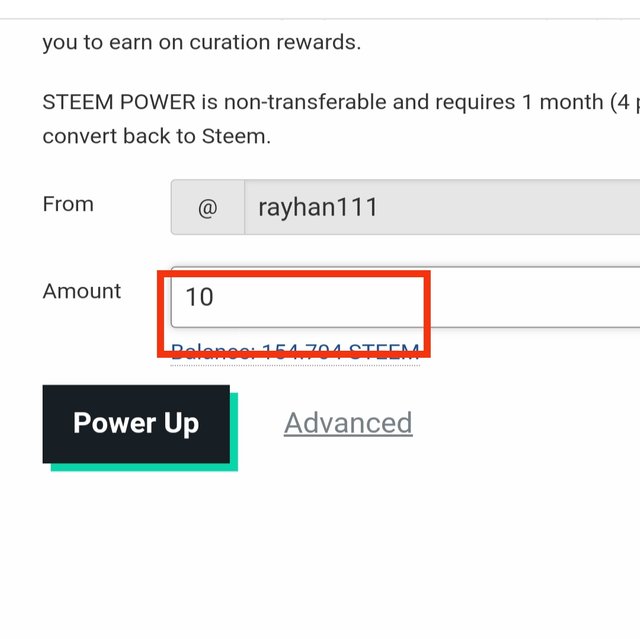Click the Balance STEEM amount link
This screenshot has height=639, width=640.
[295, 352]
